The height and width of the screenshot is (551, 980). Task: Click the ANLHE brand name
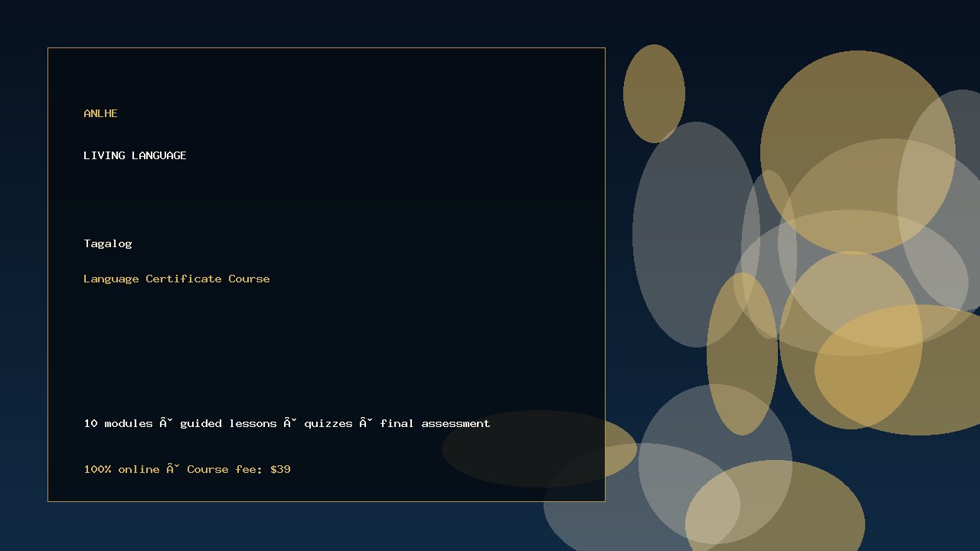click(x=100, y=113)
